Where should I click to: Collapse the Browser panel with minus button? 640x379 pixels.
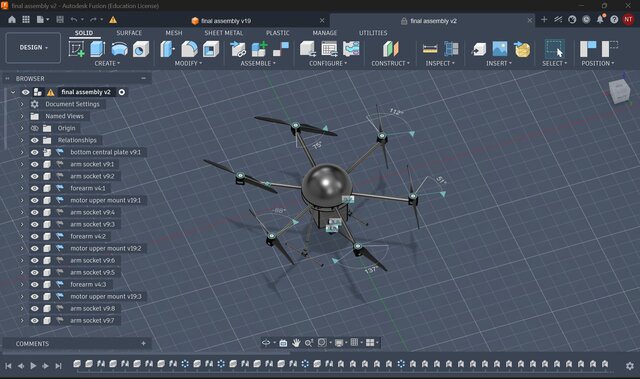coord(143,78)
